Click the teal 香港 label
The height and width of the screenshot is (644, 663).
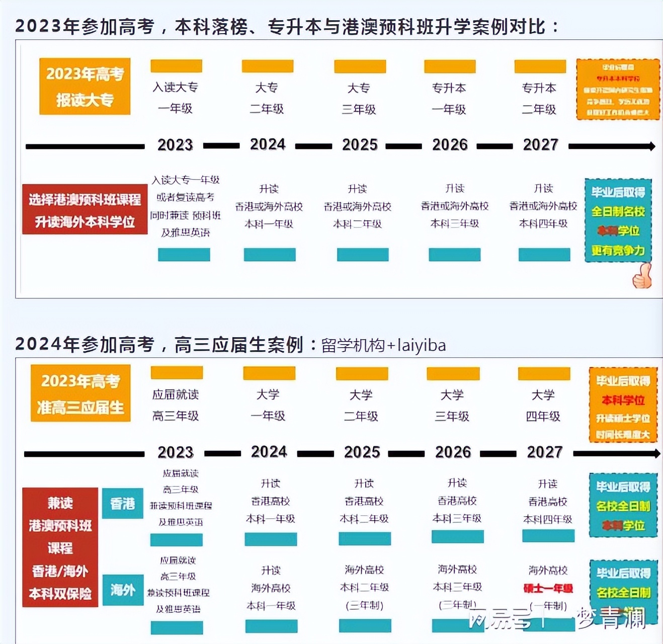(123, 503)
